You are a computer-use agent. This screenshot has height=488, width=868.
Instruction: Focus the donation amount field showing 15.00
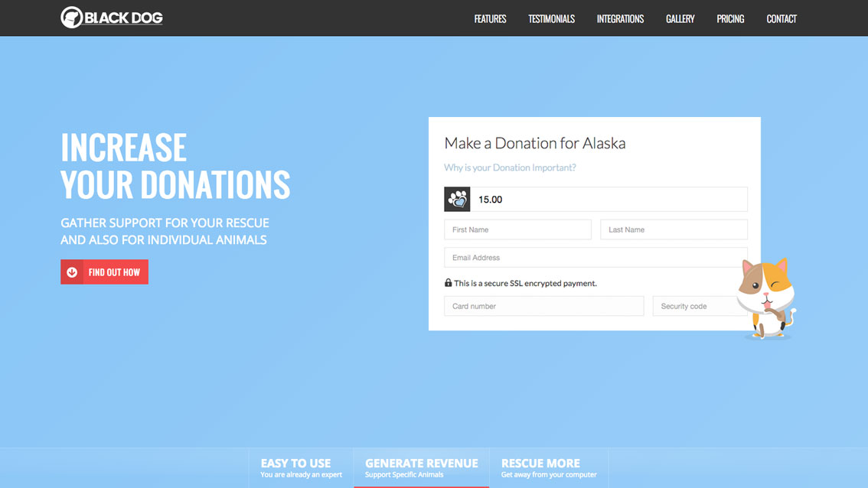pyautogui.click(x=609, y=200)
